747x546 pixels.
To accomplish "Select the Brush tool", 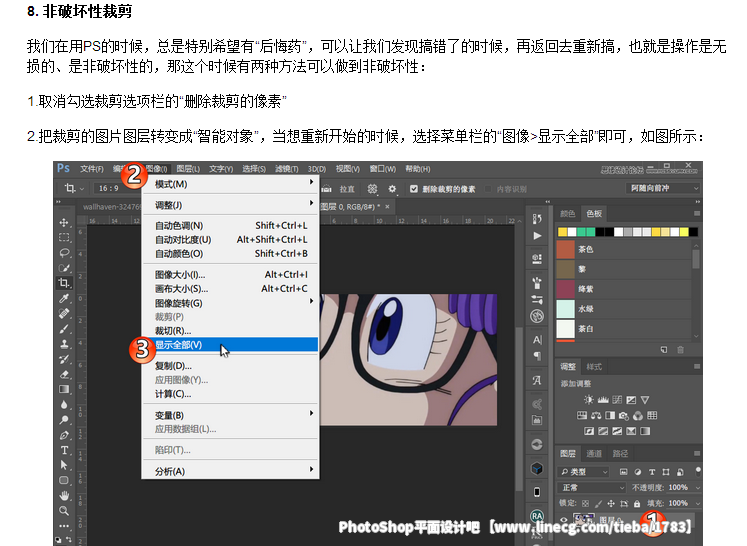I will [x=64, y=329].
